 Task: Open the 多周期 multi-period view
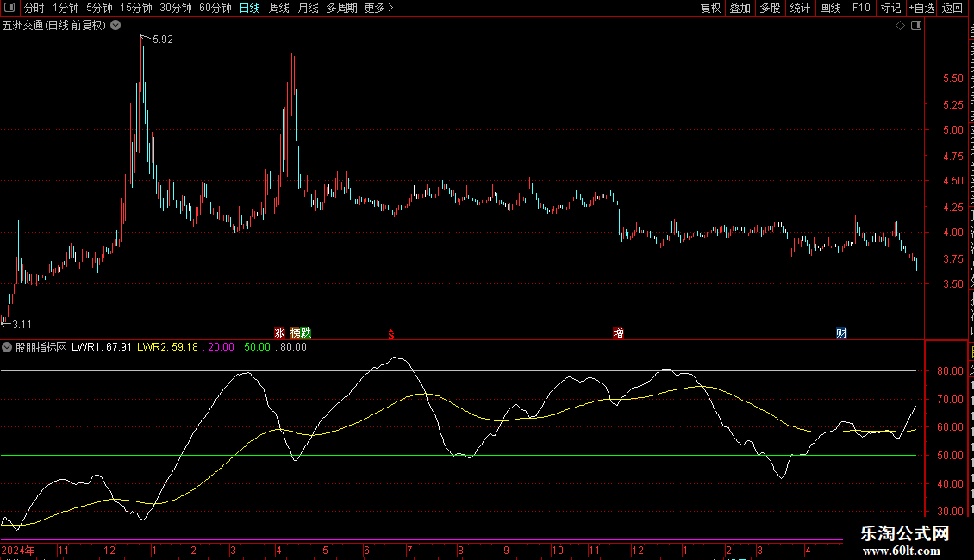coord(341,8)
